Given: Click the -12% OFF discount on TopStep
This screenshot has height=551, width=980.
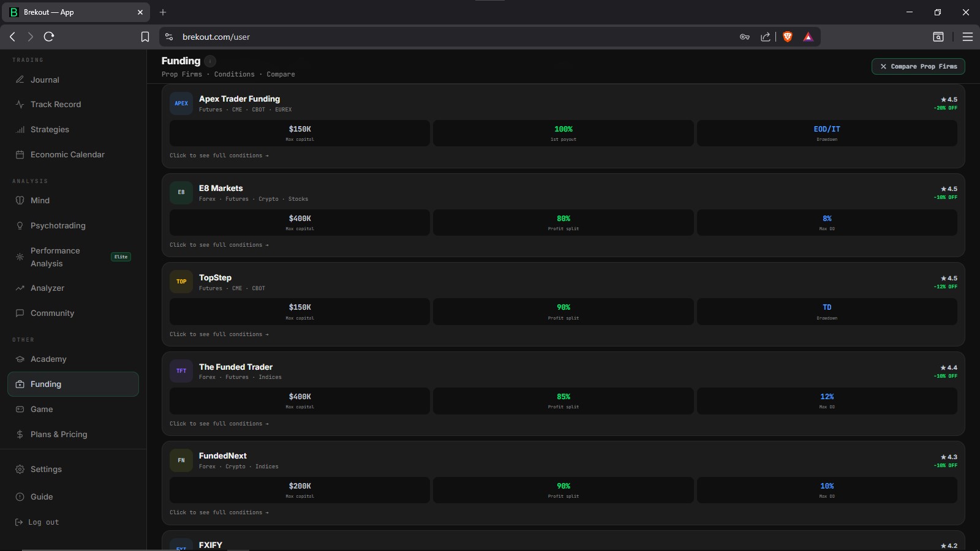Looking at the screenshot, I should (946, 287).
